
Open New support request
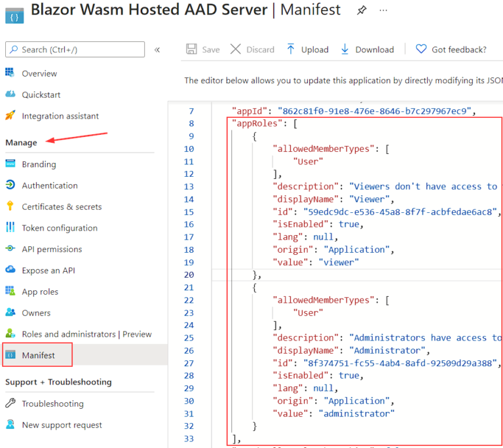coord(62,425)
